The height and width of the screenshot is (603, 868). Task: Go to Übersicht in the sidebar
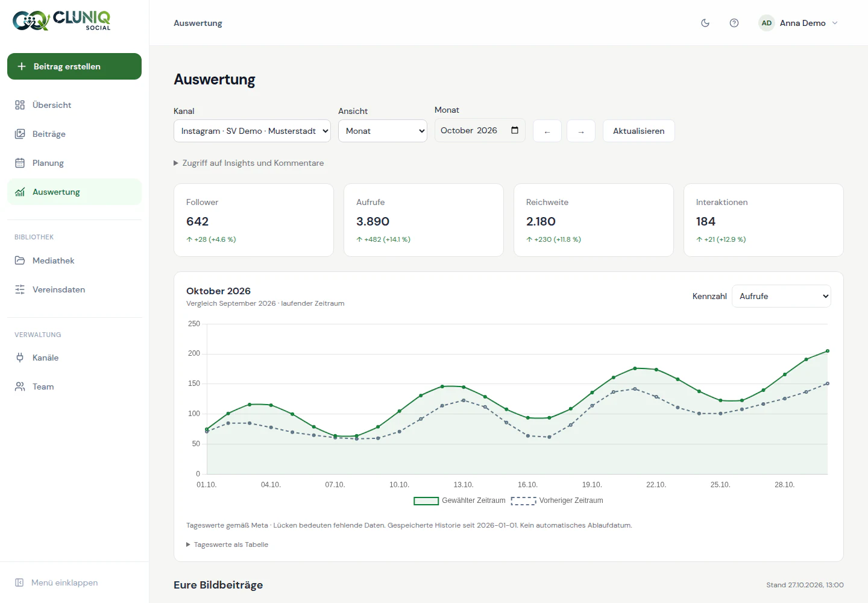click(74, 105)
